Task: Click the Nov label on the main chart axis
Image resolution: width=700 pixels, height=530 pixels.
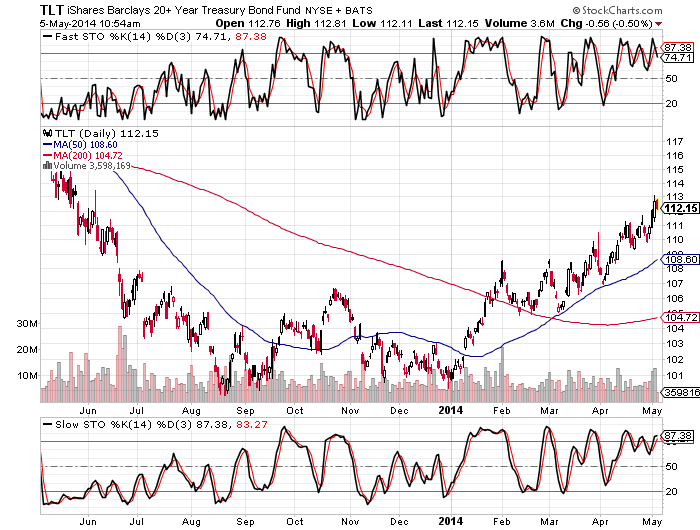Action: pyautogui.click(x=350, y=410)
